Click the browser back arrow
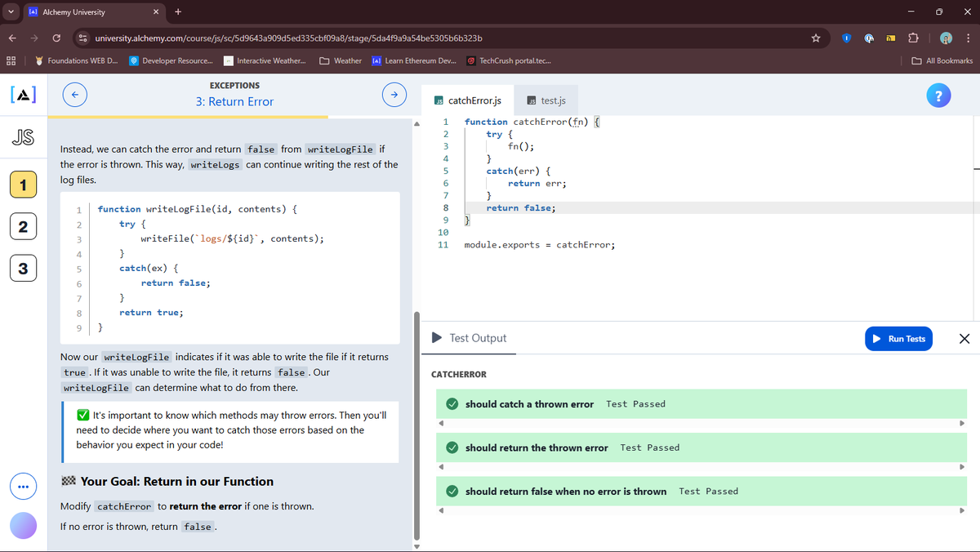This screenshot has height=552, width=980. click(14, 38)
